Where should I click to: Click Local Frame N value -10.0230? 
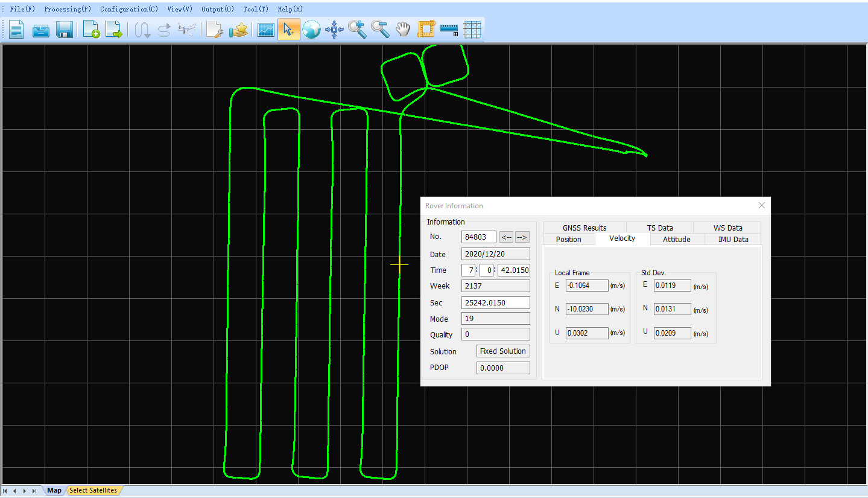(x=587, y=309)
